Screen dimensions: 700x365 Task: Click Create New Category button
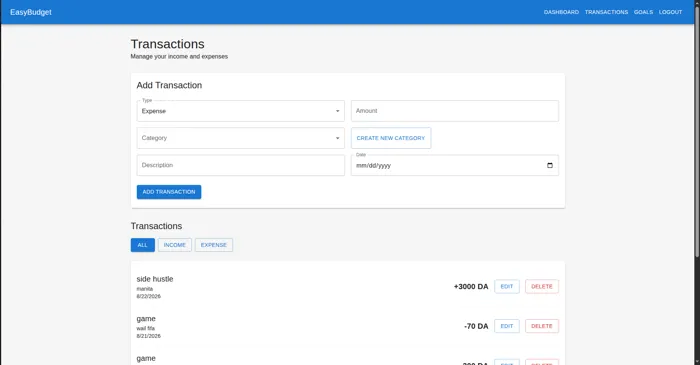click(x=391, y=138)
